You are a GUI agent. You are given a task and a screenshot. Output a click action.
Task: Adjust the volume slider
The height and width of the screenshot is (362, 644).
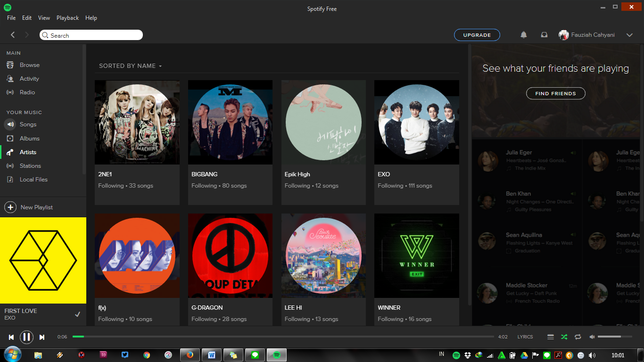click(x=616, y=337)
